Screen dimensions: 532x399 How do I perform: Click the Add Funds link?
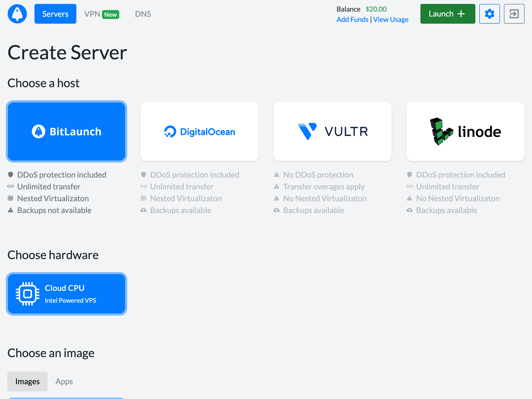(x=352, y=19)
